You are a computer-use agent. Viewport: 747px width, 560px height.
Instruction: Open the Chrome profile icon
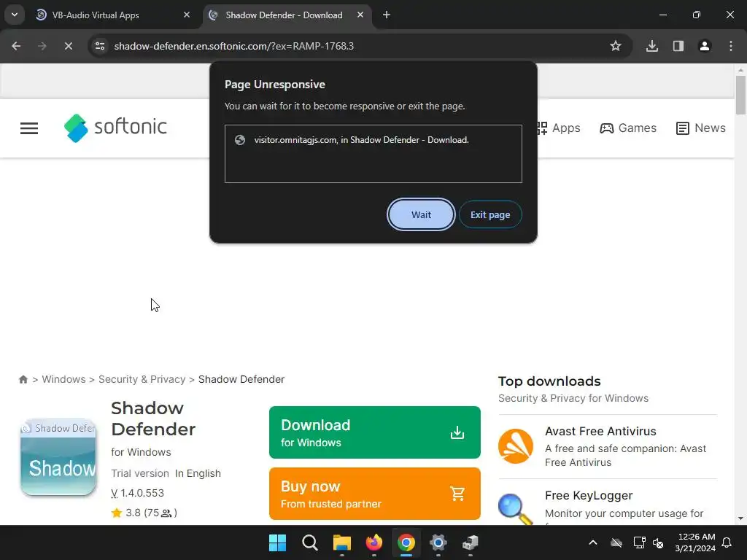point(705,46)
